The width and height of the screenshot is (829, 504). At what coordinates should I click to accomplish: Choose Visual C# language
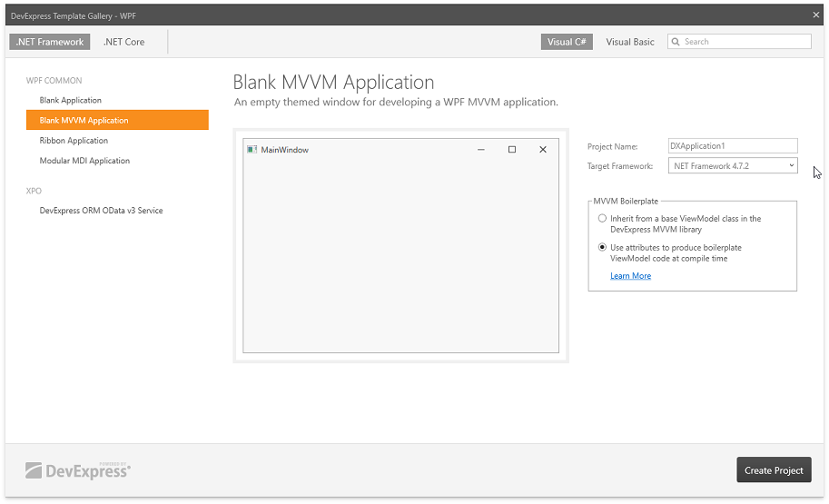[567, 42]
